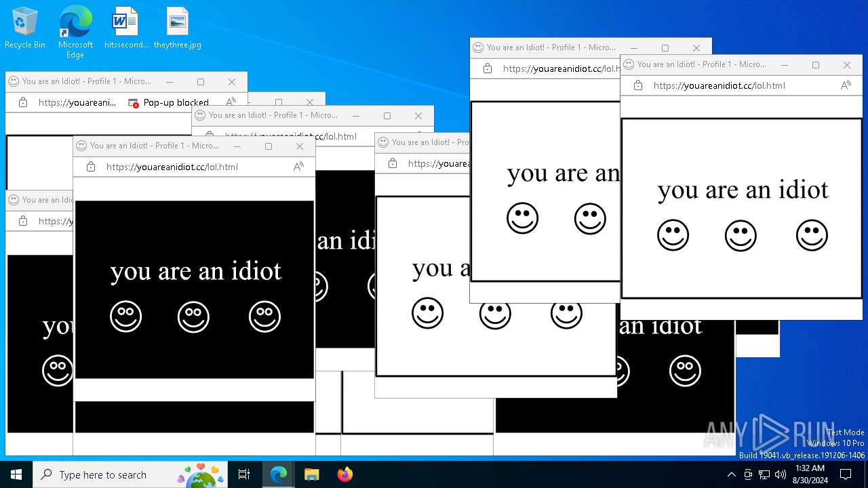Click the Meet Now camera tray icon
The height and width of the screenshot is (488, 868).
pyautogui.click(x=748, y=474)
